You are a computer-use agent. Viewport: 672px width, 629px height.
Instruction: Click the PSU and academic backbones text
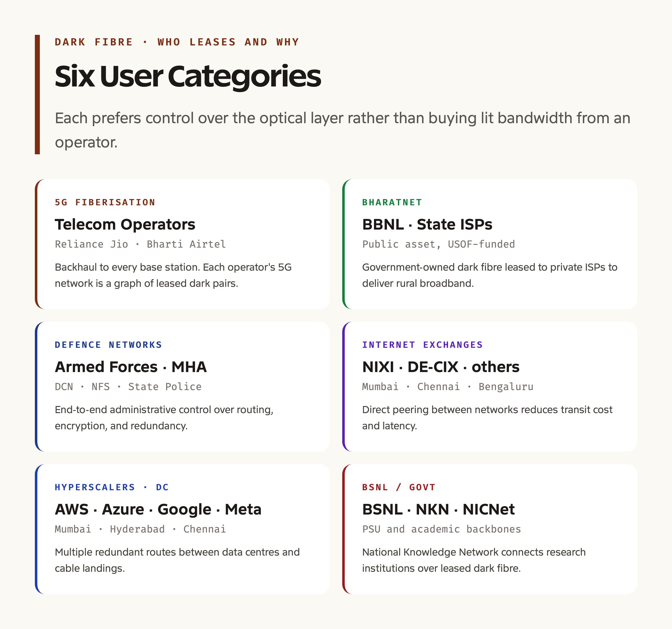pyautogui.click(x=441, y=529)
